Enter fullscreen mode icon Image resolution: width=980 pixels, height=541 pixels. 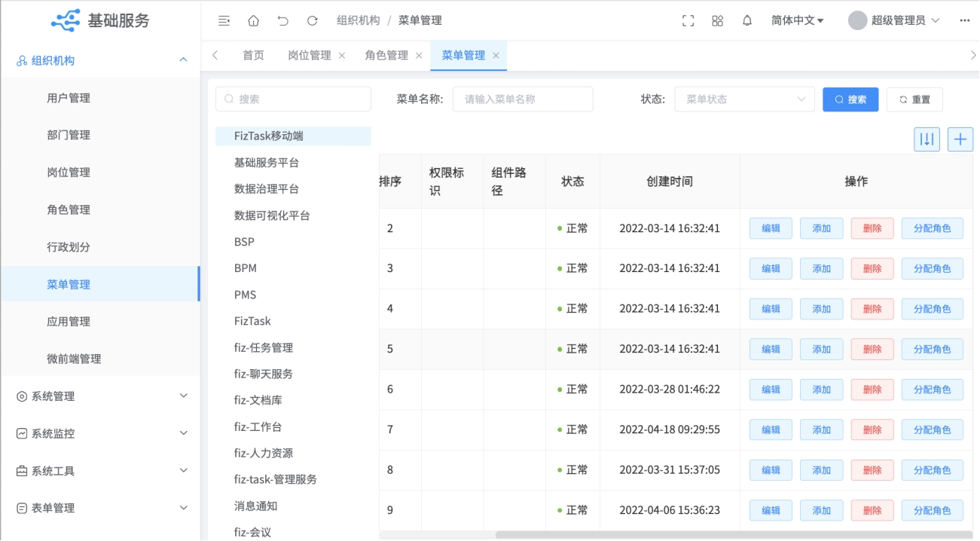[x=688, y=20]
